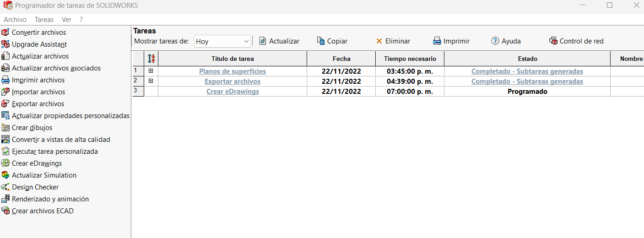Image resolution: width=644 pixels, height=238 pixels.
Task: Open the Exportar archivos task link in table
Action: [x=233, y=81]
